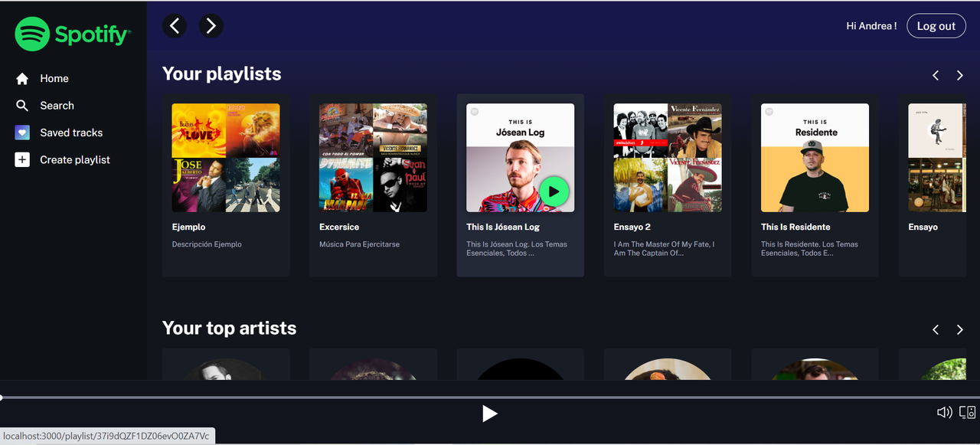Show previous playlists with left chevron

pyautogui.click(x=936, y=75)
